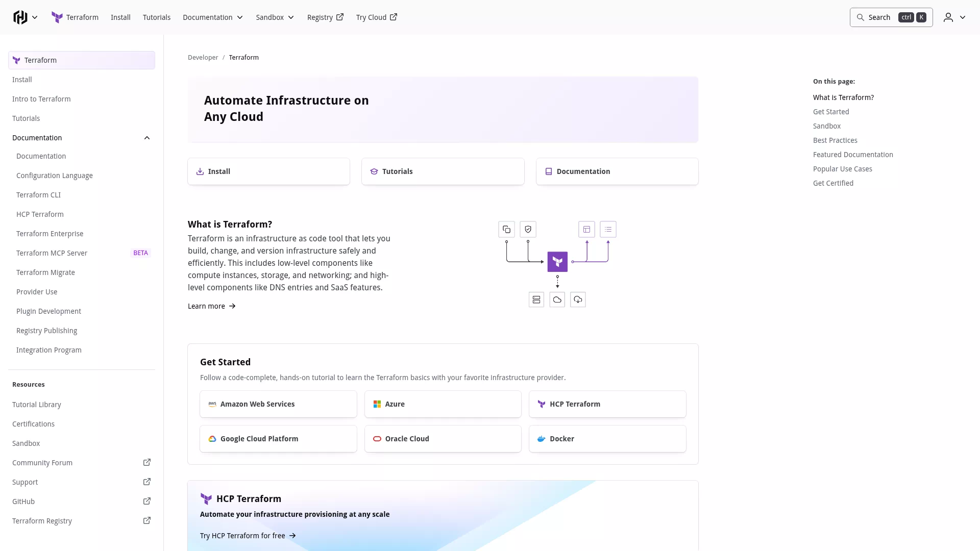Open HCP Terraform in sidebar
Image resolution: width=980 pixels, height=551 pixels.
point(82,214)
